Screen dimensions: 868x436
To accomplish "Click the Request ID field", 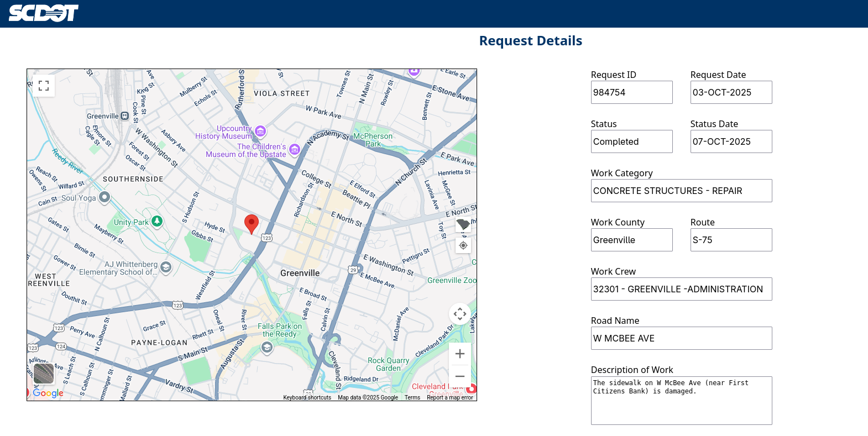I will point(631,92).
